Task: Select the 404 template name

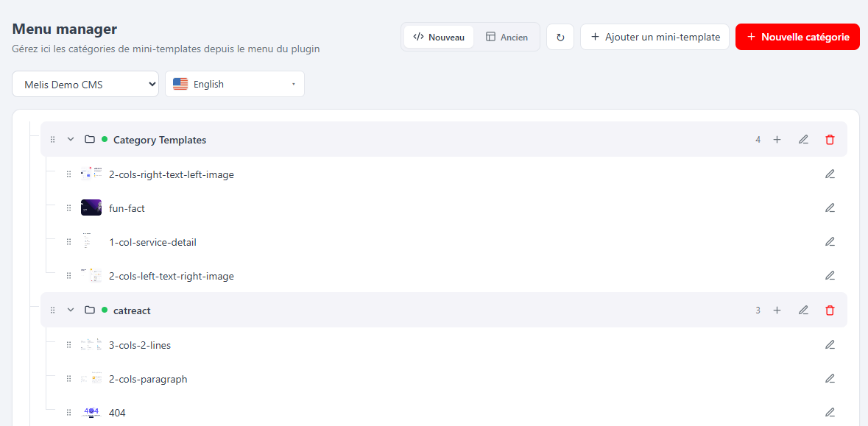Action: [117, 413]
